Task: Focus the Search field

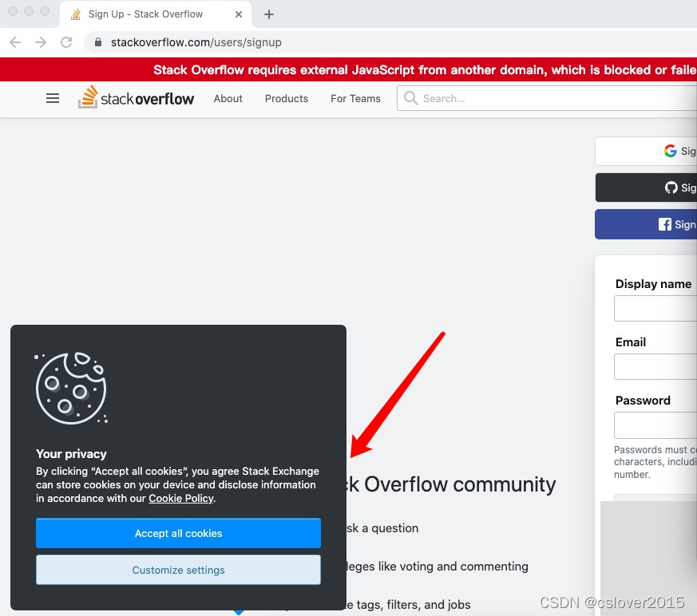Action: [x=547, y=98]
